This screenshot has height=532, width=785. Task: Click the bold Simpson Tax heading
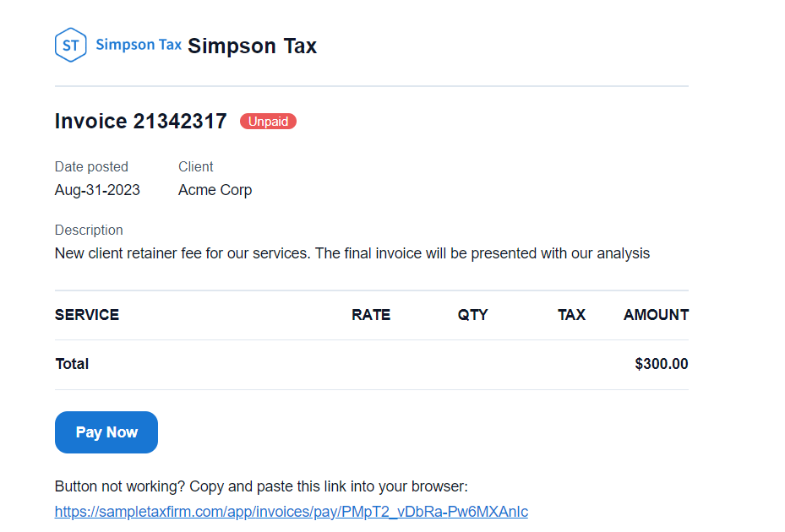(252, 46)
